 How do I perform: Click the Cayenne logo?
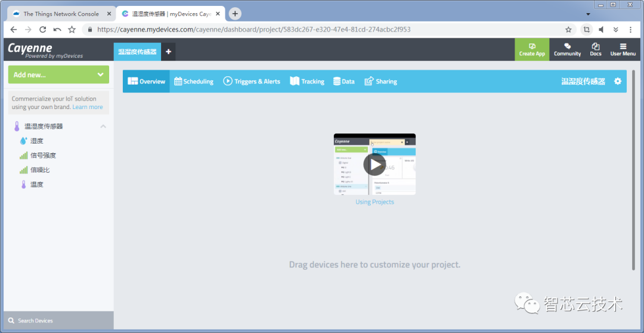45,51
